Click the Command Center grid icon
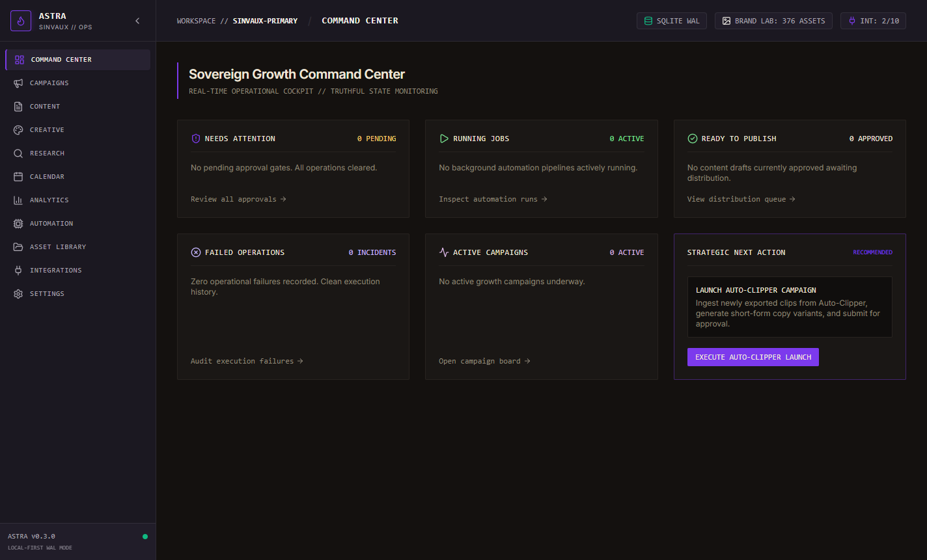 click(20, 60)
